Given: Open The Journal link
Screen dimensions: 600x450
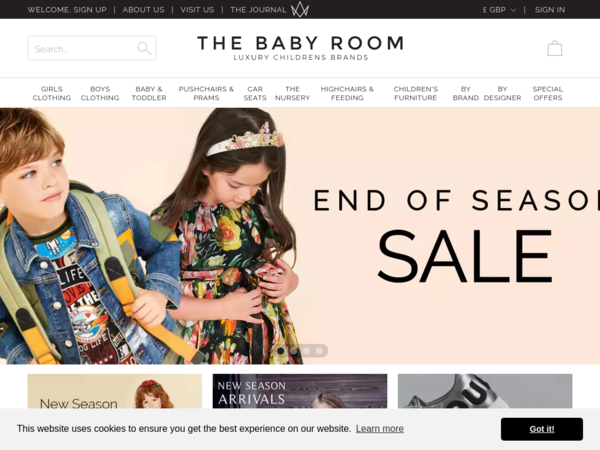Looking at the screenshot, I should click(258, 10).
